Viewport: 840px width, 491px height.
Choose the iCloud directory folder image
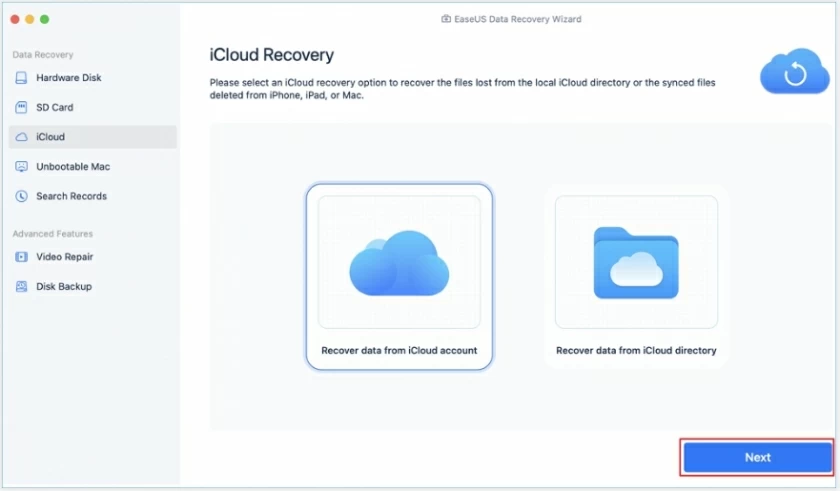pyautogui.click(x=636, y=263)
